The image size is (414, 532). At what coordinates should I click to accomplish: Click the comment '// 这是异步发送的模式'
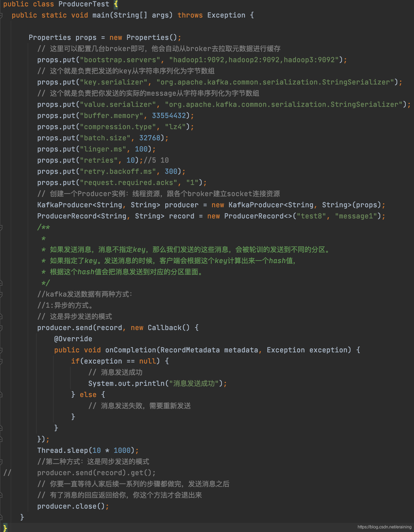tap(75, 316)
